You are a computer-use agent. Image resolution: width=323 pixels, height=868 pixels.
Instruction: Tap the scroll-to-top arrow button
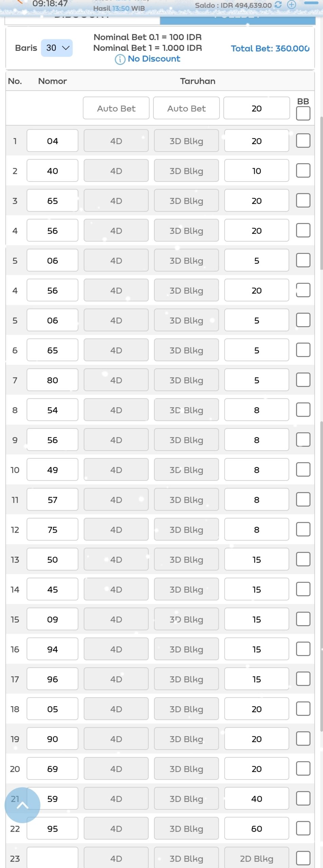click(22, 805)
